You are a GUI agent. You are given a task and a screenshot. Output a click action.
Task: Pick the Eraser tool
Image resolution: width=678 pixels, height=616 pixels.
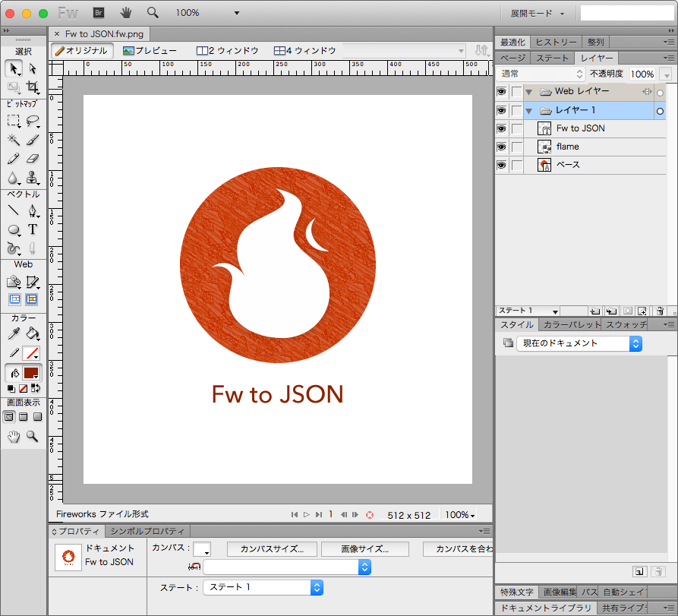(33, 159)
